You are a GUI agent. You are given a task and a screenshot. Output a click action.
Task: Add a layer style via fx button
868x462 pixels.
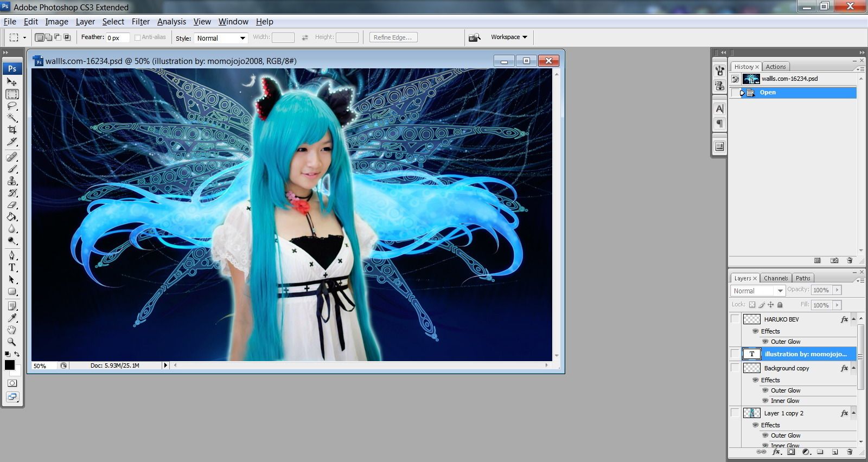click(776, 452)
